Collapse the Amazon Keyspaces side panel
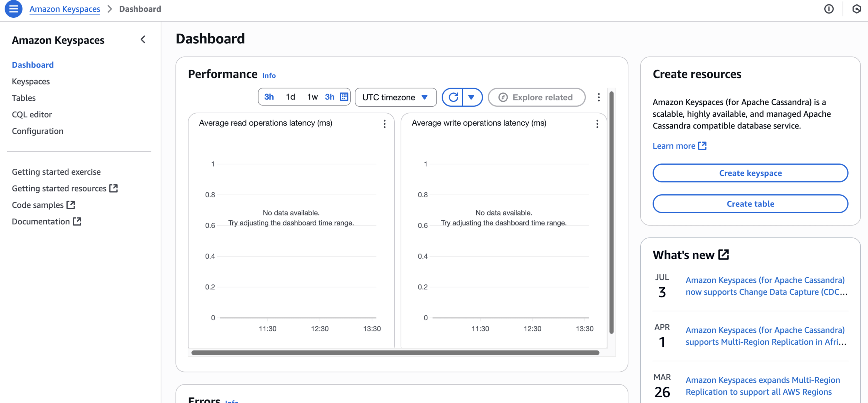 [143, 40]
